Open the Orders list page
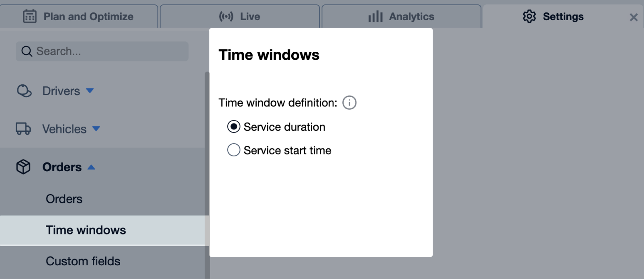Screen dimensions: 644x279 [x=64, y=198]
